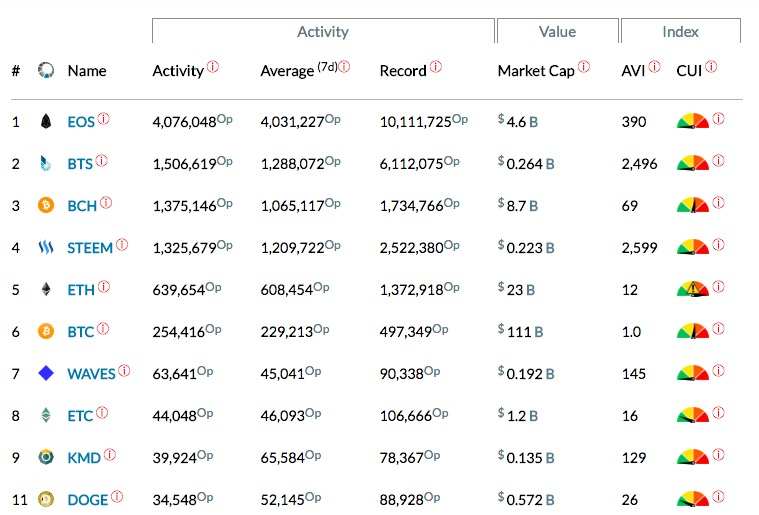Click the orange BCH coin logo
The image size is (759, 515).
(46, 205)
